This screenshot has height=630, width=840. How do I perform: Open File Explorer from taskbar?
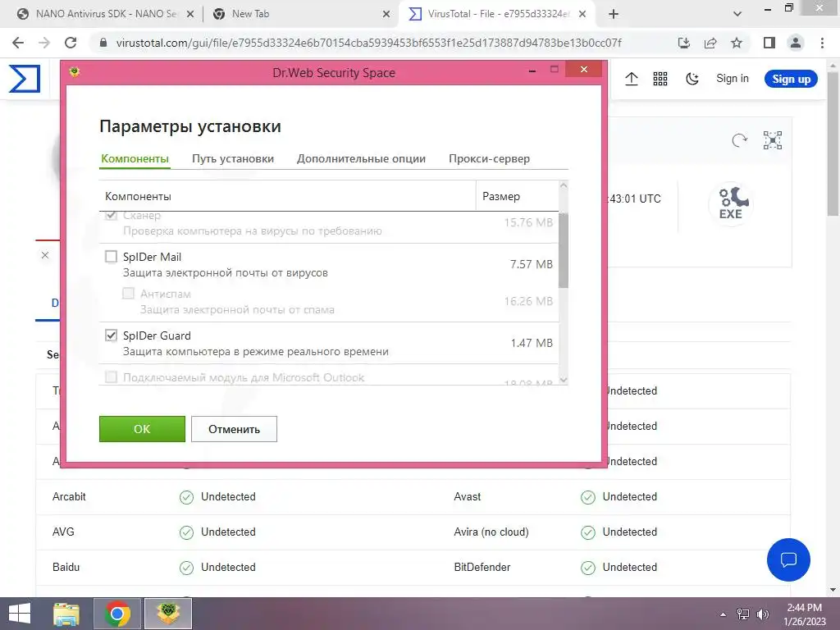(66, 614)
